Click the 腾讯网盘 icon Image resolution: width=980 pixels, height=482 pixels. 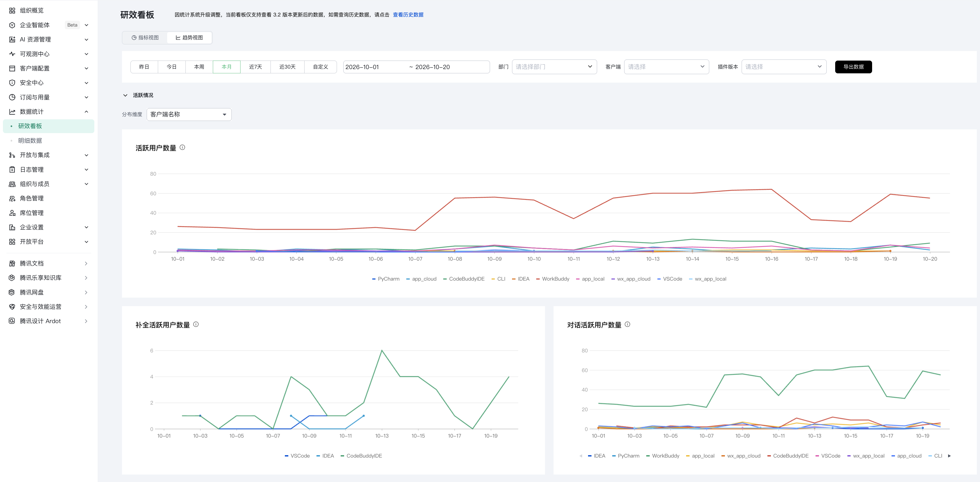coord(12,293)
